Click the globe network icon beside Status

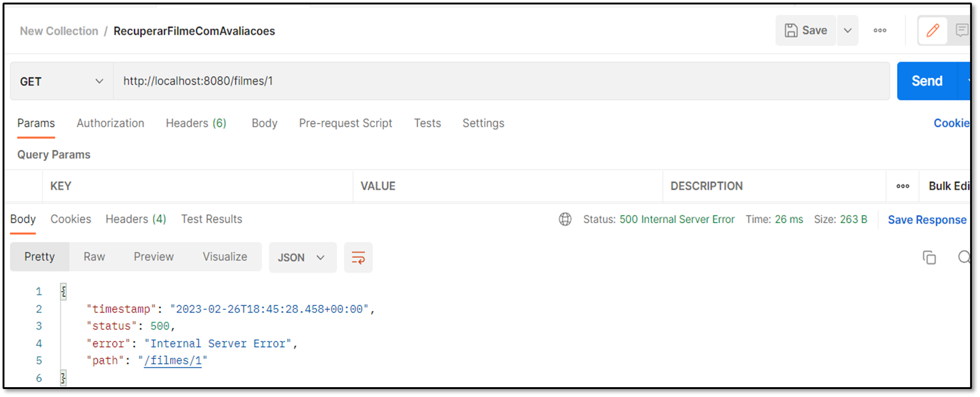click(565, 219)
